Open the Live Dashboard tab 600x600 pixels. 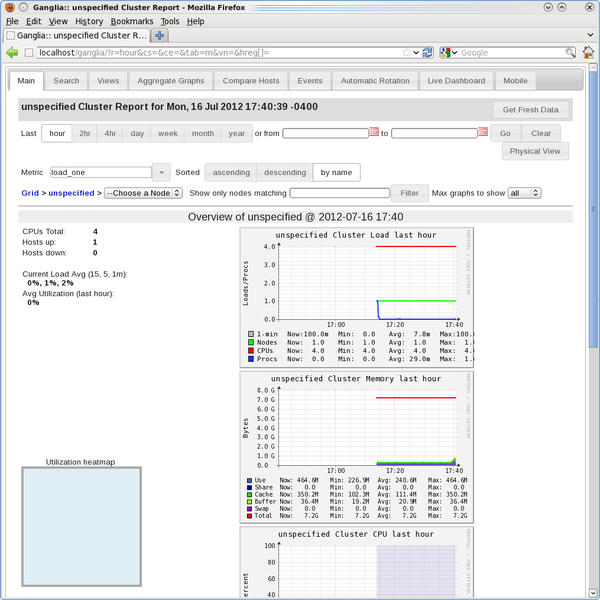coord(456,81)
